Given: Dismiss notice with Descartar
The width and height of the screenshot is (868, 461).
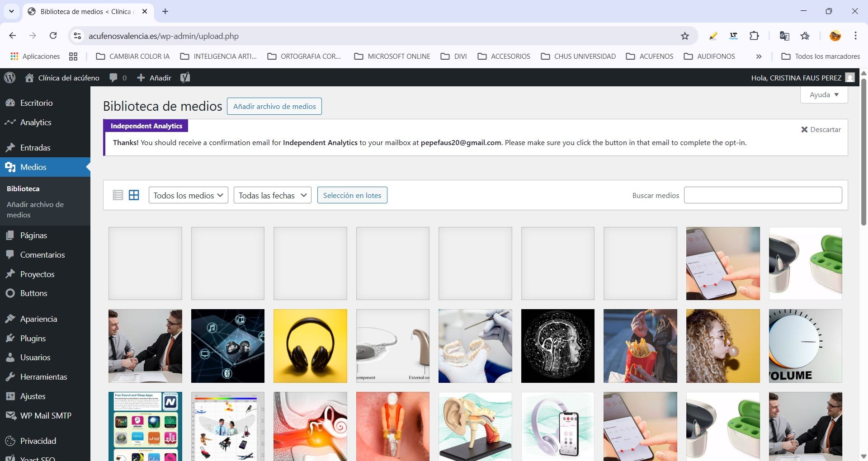Looking at the screenshot, I should pyautogui.click(x=821, y=129).
